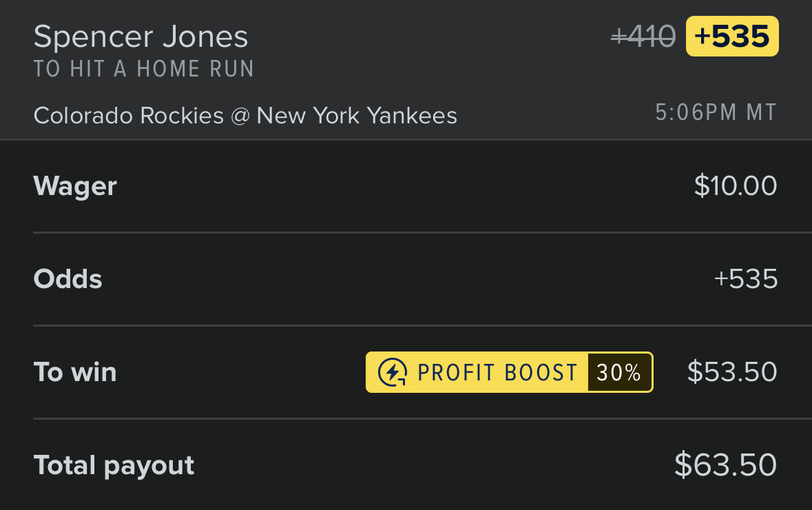This screenshot has width=812, height=510.
Task: Click the crossed-out +410 original odds
Action: [x=643, y=37]
